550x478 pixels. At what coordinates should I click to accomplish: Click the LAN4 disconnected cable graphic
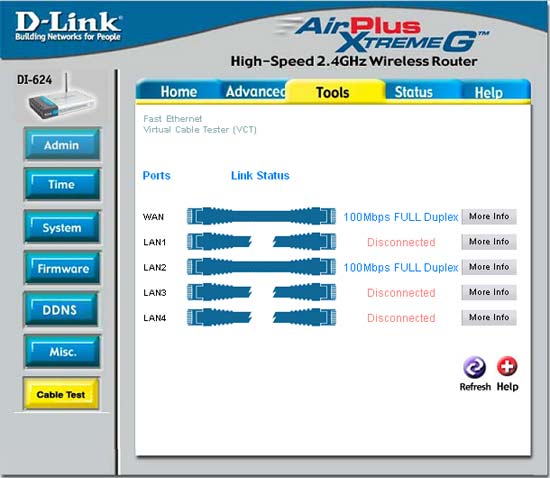261,317
